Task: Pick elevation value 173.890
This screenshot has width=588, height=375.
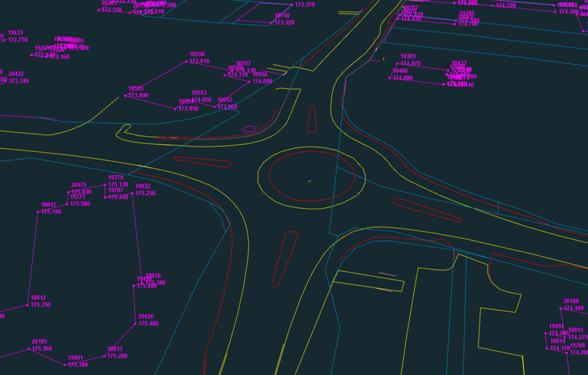Action: [x=139, y=96]
